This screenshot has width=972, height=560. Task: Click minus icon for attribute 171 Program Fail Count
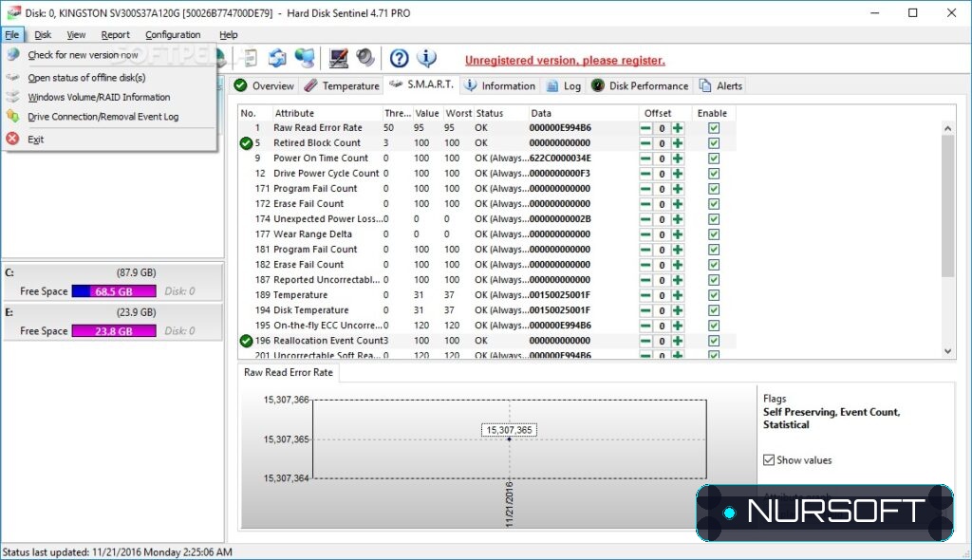tap(645, 189)
